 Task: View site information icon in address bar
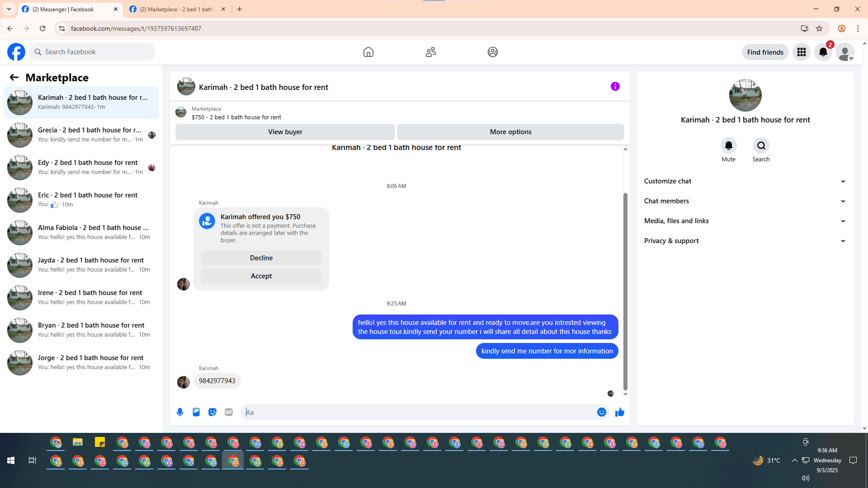click(x=62, y=28)
